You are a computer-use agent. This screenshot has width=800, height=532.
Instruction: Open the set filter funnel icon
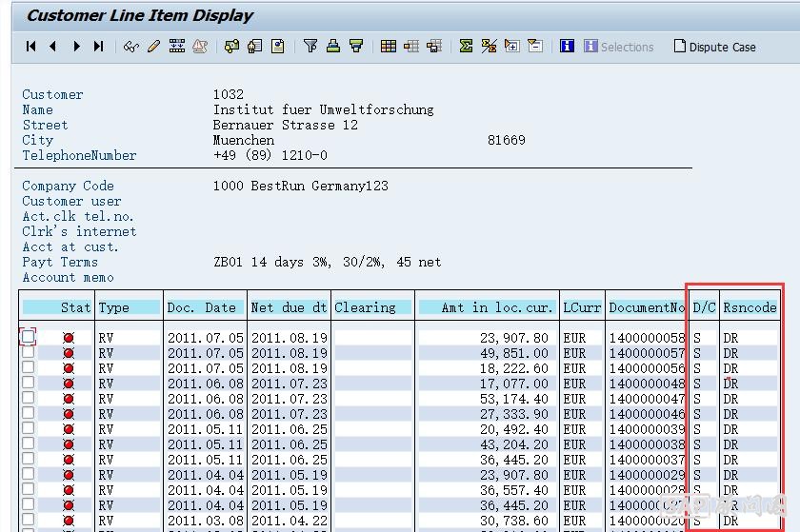310,47
